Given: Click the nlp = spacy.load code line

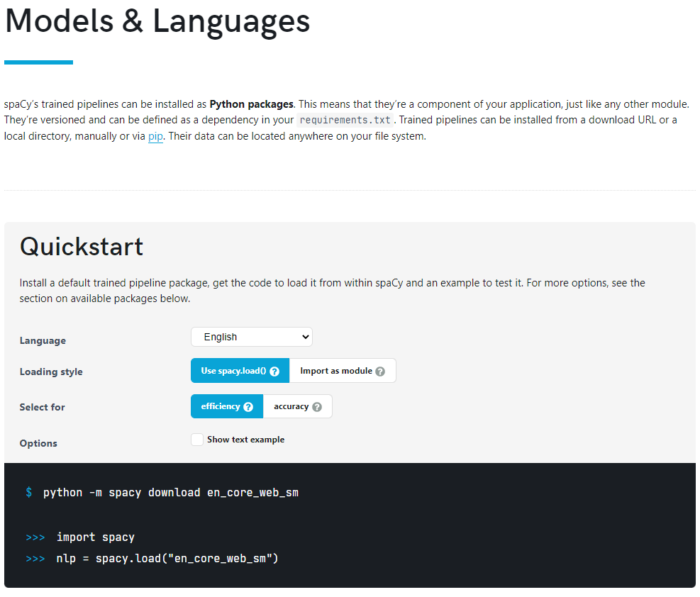Looking at the screenshot, I should 167,559.
